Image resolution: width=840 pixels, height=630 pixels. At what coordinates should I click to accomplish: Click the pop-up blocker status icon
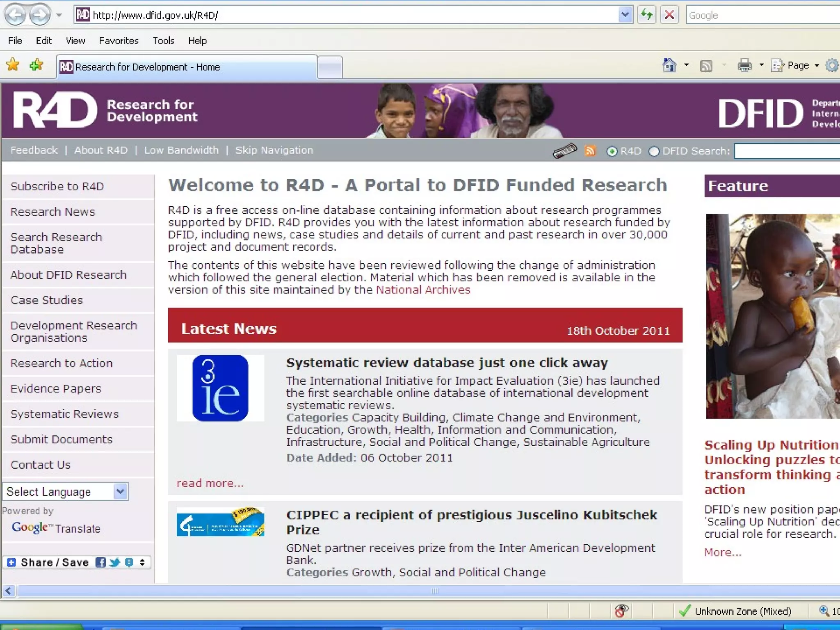[x=621, y=611]
